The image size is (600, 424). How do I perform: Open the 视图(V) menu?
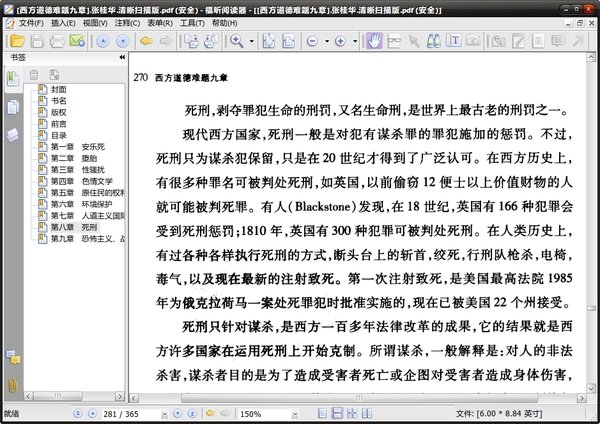(x=95, y=22)
